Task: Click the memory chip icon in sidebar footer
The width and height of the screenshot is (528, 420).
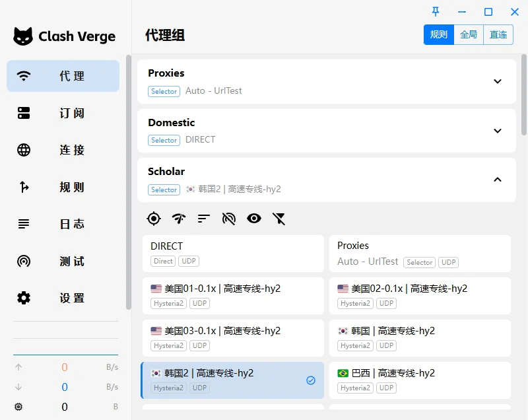Action: pyautogui.click(x=18, y=407)
